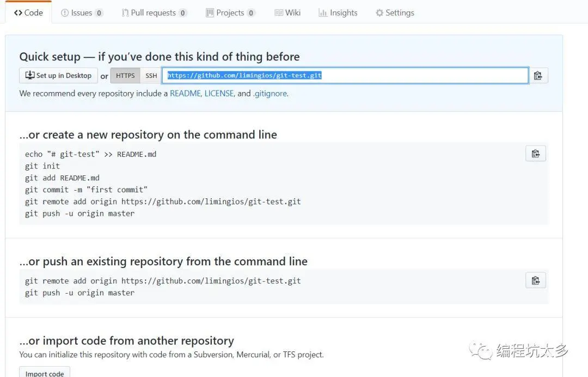This screenshot has width=588, height=377.
Task: Click the Pull requests icon
Action: (x=125, y=13)
